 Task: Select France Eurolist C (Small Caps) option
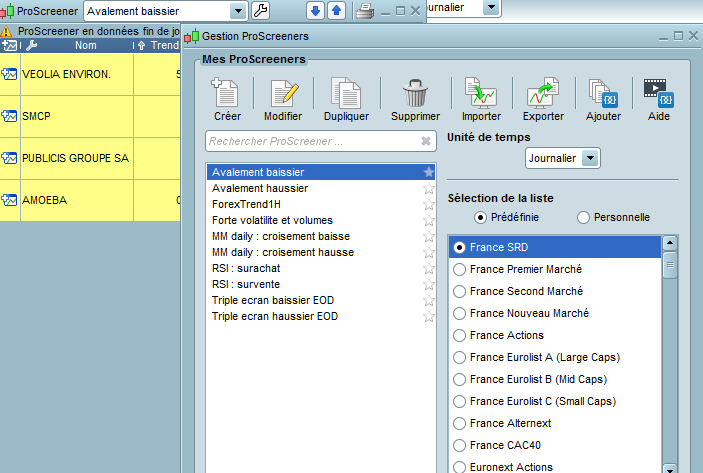(460, 402)
